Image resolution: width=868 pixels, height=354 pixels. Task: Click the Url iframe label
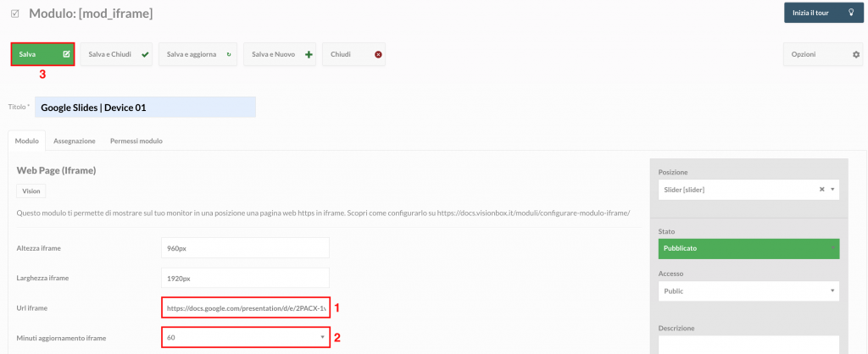click(x=32, y=307)
